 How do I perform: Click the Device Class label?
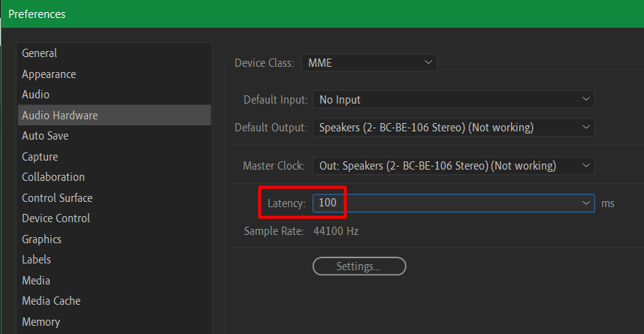tap(265, 63)
